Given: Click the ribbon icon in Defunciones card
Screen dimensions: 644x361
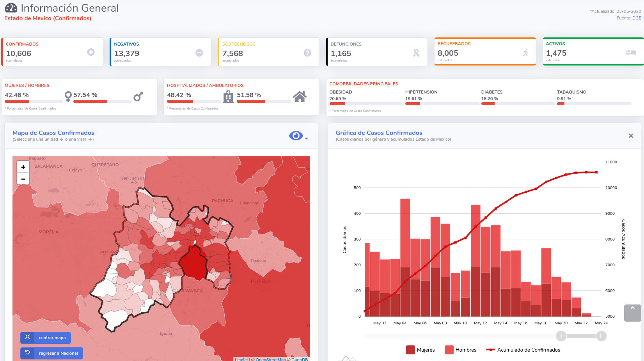Looking at the screenshot, I should (x=416, y=53).
